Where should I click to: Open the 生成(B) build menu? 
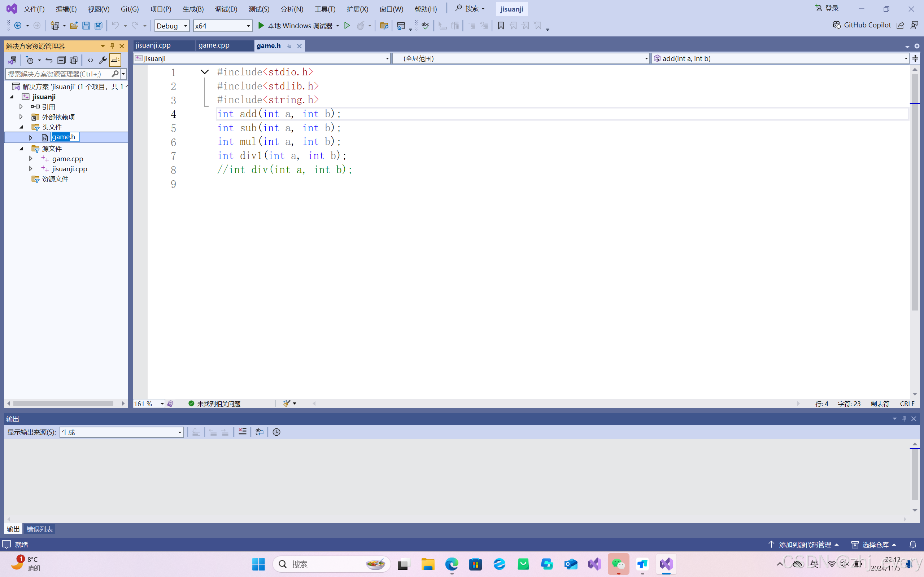(x=193, y=9)
